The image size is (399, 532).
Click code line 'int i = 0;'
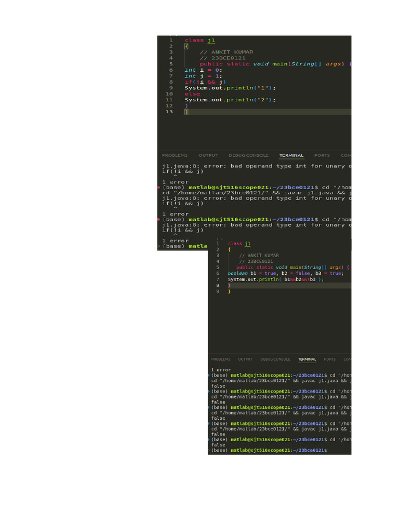coord(203,70)
